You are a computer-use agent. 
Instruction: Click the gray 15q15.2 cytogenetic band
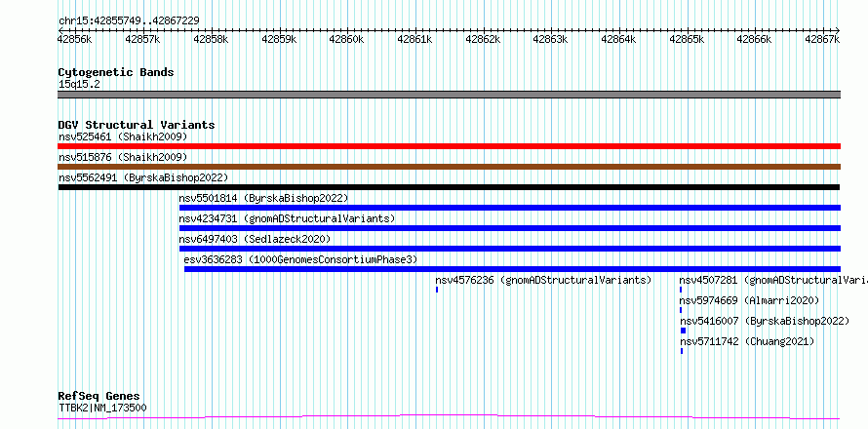(x=449, y=95)
